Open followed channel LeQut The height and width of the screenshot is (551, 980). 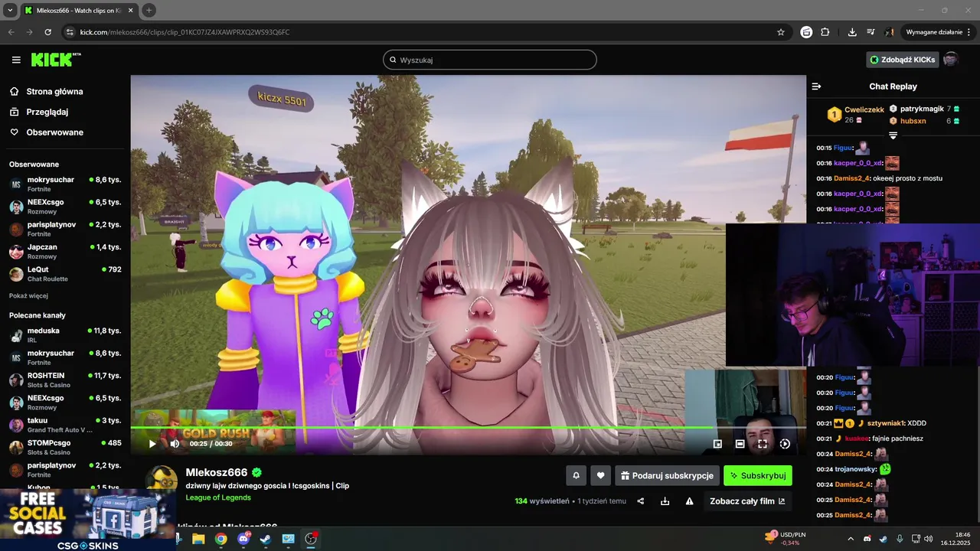65,274
